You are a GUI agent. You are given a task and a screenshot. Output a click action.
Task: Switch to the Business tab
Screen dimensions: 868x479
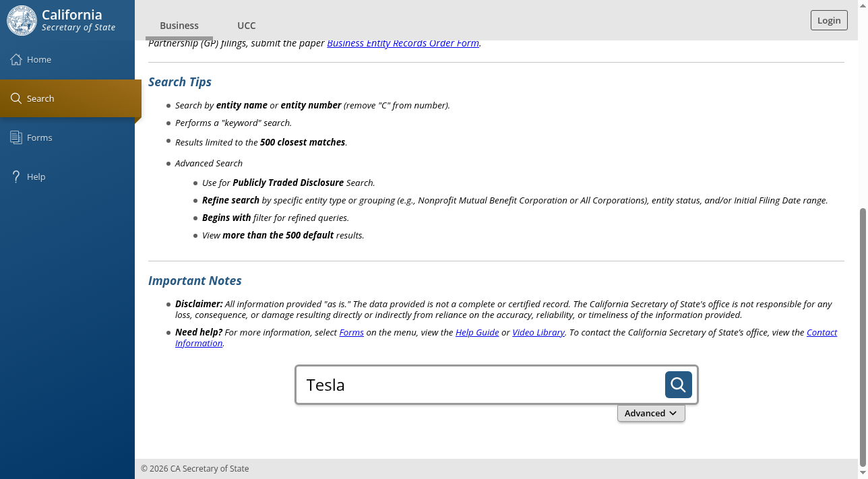point(179,26)
